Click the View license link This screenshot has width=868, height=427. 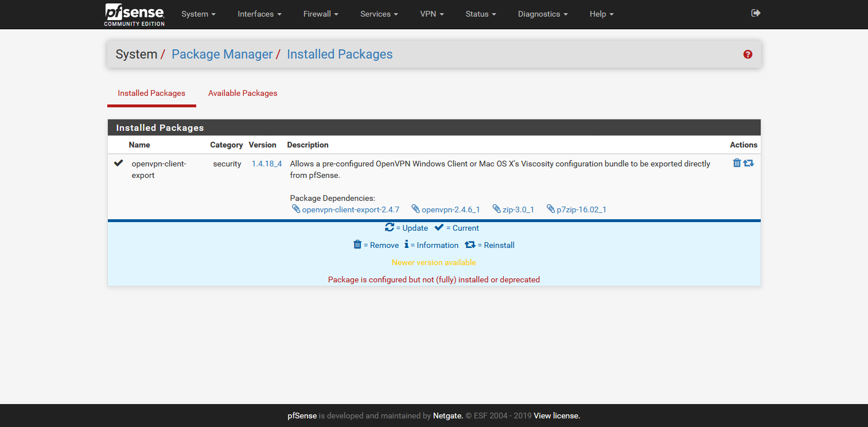click(557, 416)
